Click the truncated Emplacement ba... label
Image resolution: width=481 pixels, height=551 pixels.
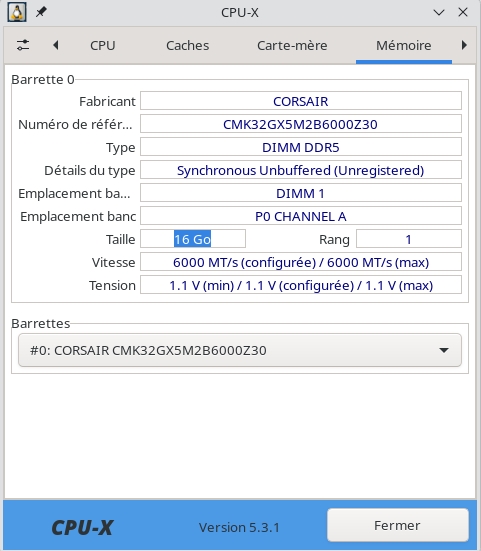pyautogui.click(x=74, y=193)
